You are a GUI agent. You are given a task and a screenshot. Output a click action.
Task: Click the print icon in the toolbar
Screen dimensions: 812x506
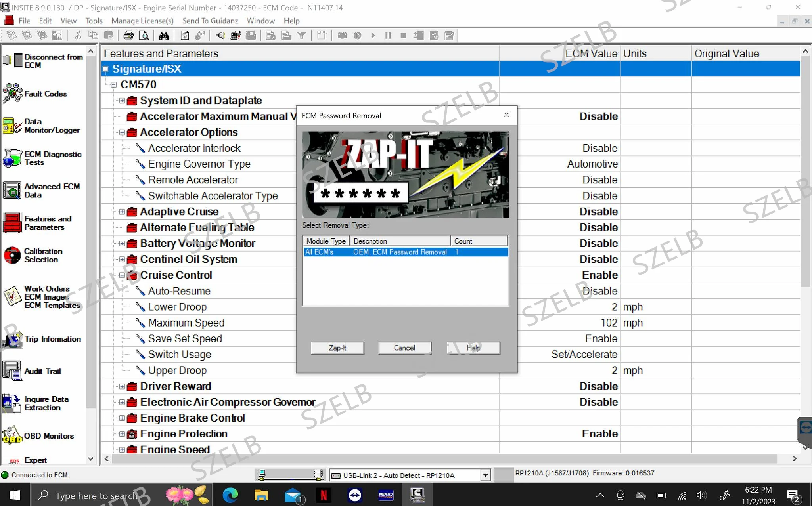pyautogui.click(x=128, y=36)
